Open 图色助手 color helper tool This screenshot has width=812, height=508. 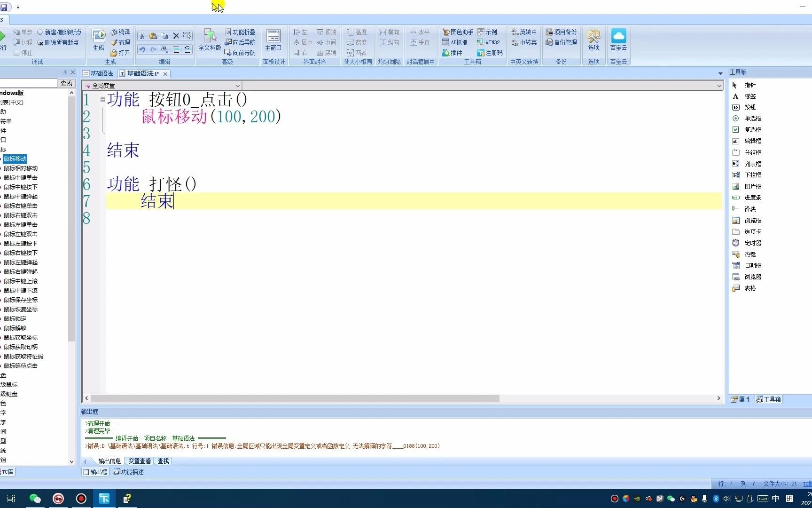pos(458,32)
